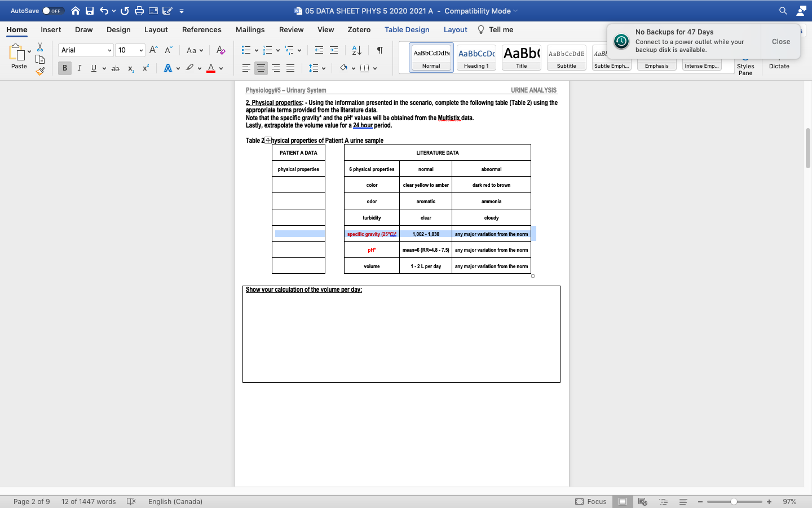Save the document with the floppy disk icon
Image resolution: width=812 pixels, height=508 pixels.
[90, 11]
